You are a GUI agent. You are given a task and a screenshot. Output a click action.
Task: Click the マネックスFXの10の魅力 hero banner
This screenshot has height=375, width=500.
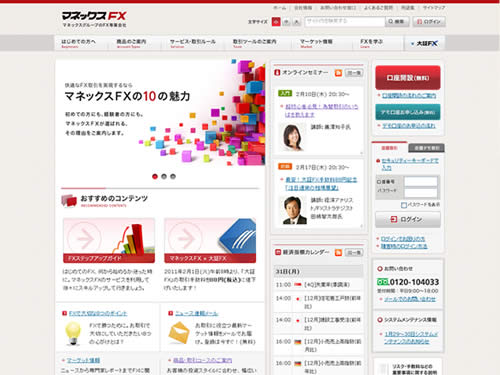click(160, 113)
